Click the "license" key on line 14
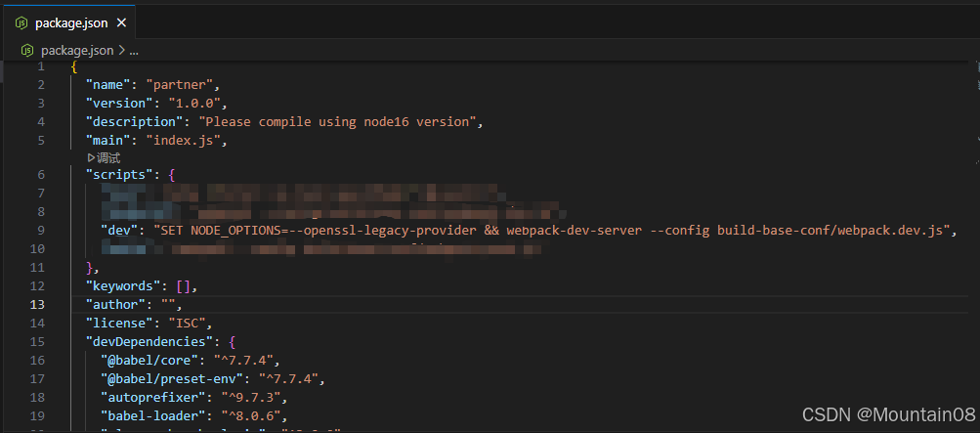 120,324
